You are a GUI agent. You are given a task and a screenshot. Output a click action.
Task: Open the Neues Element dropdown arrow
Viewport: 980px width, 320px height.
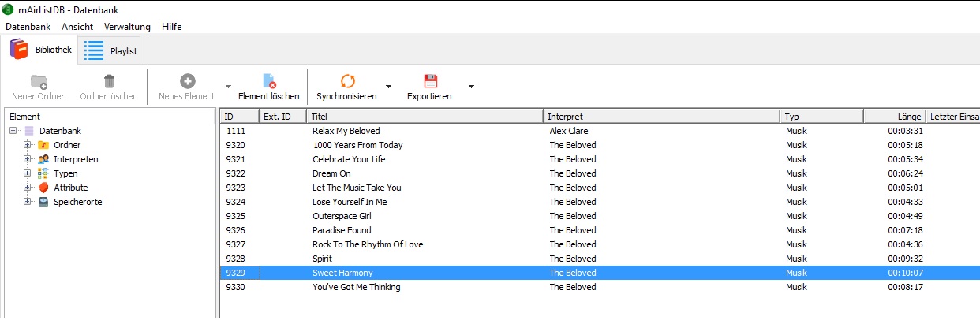click(x=228, y=87)
